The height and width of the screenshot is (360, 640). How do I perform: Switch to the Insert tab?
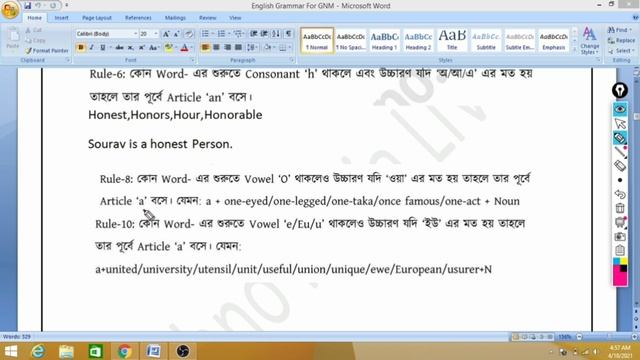[61, 18]
